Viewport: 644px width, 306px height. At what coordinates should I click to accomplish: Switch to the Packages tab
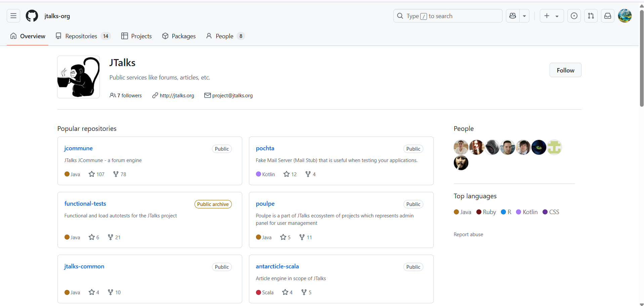[x=179, y=36]
